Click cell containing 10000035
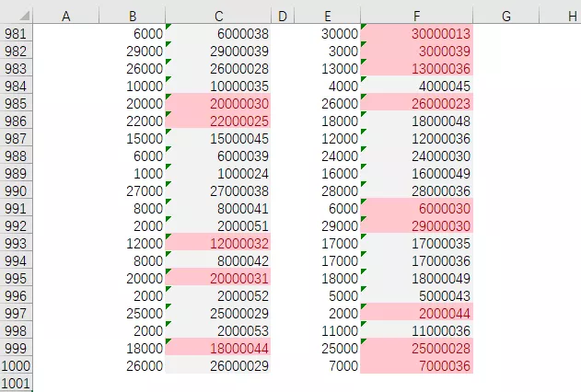 [x=218, y=86]
